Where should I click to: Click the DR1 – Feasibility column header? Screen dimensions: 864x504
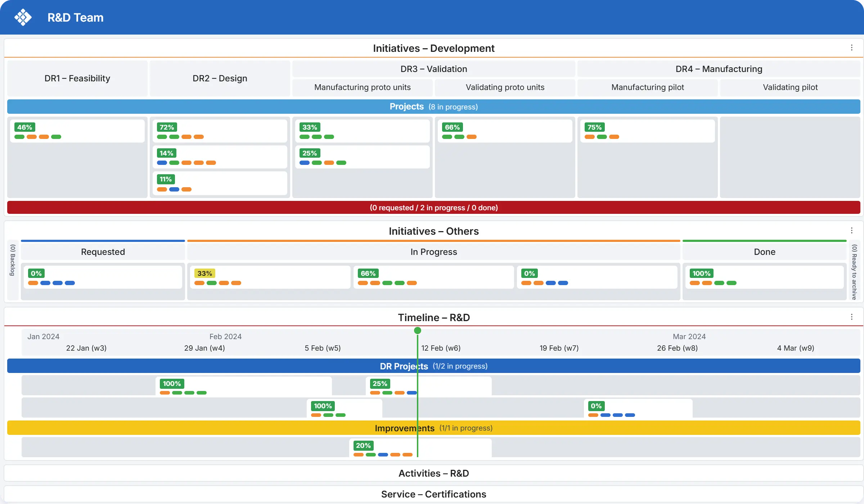(77, 78)
